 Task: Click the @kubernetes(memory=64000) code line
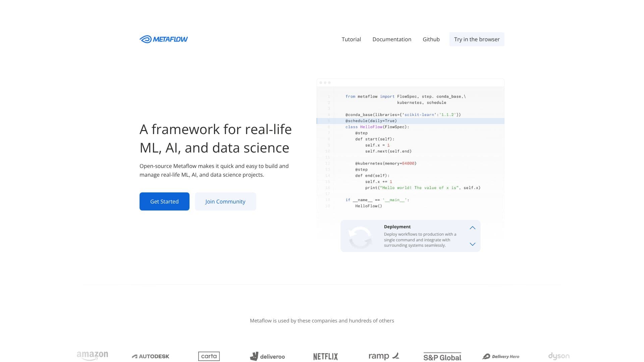tap(386, 164)
